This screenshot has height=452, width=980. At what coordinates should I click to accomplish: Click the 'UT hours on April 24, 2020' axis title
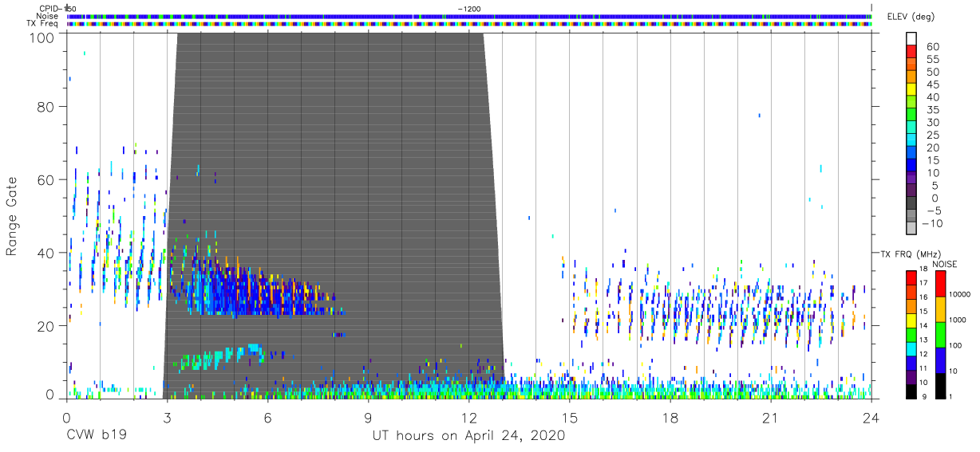pos(468,436)
